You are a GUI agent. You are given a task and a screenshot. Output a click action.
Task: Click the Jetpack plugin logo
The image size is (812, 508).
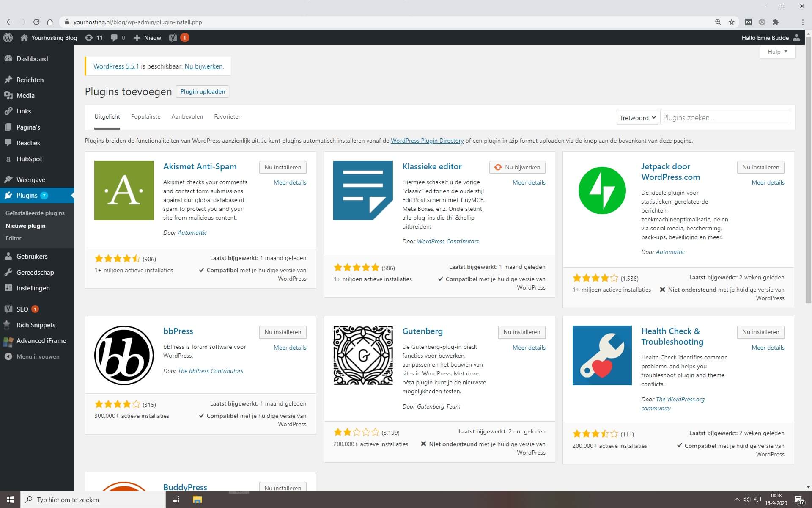tap(602, 190)
